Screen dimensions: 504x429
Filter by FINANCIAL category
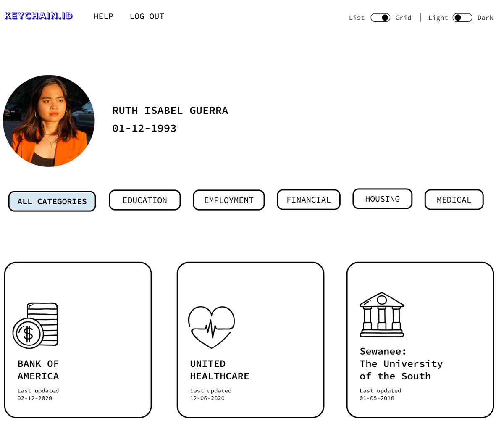309,200
